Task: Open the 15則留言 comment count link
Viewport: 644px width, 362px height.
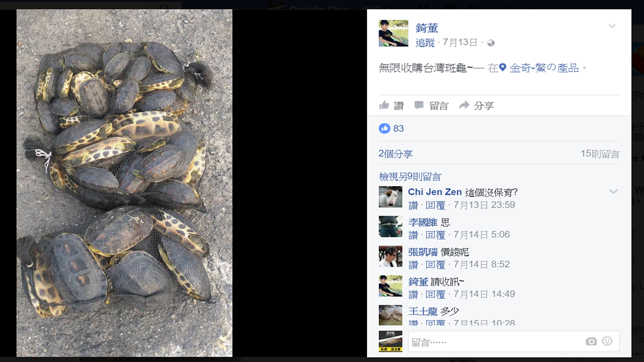Action: click(600, 154)
